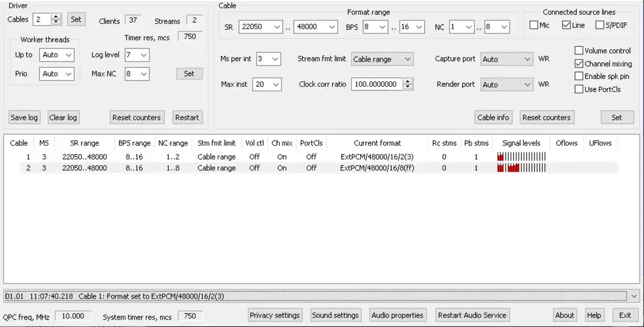View signal level meter for cable 1
Image resolution: width=644 pixels, height=327 pixels.
521,157
